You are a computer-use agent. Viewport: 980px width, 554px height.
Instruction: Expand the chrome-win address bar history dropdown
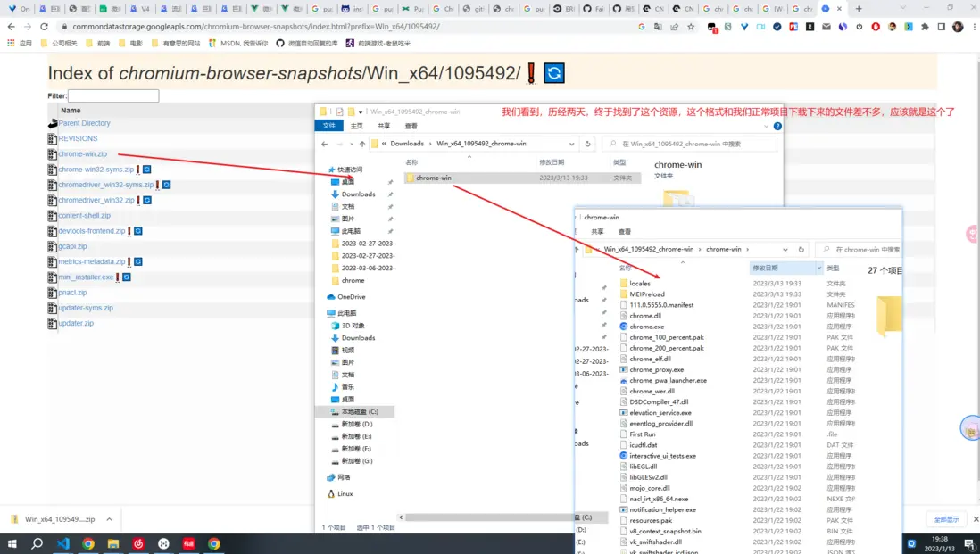[785, 249]
